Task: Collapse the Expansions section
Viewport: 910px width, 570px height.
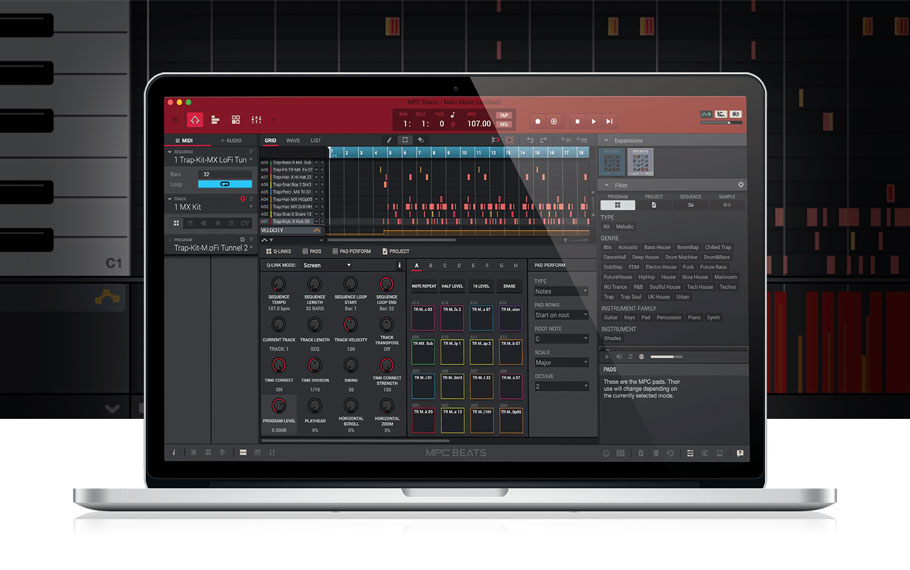Action: 606,140
